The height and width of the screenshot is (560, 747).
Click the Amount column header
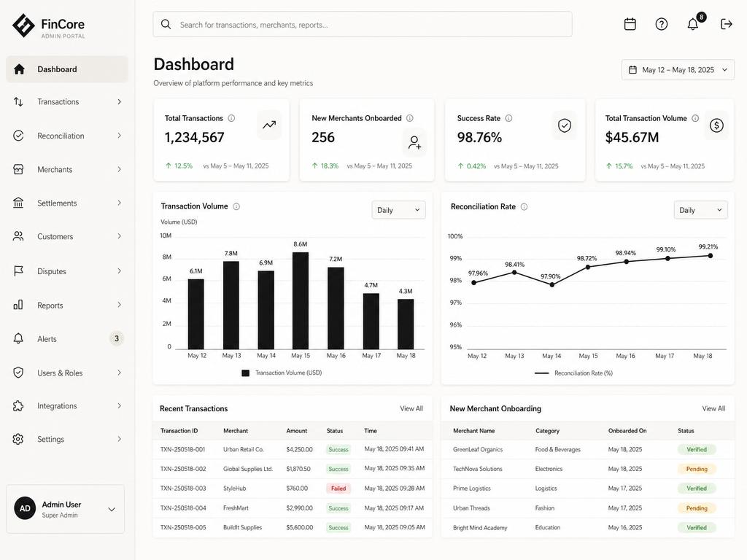(297, 430)
